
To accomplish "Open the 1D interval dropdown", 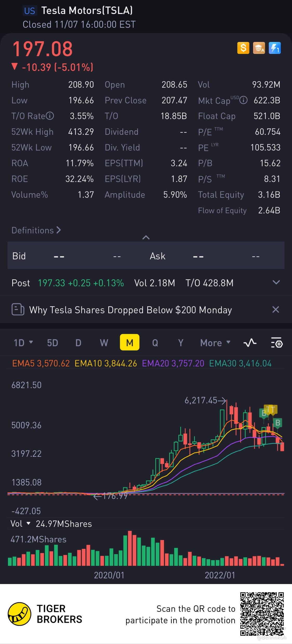I will pyautogui.click(x=23, y=343).
